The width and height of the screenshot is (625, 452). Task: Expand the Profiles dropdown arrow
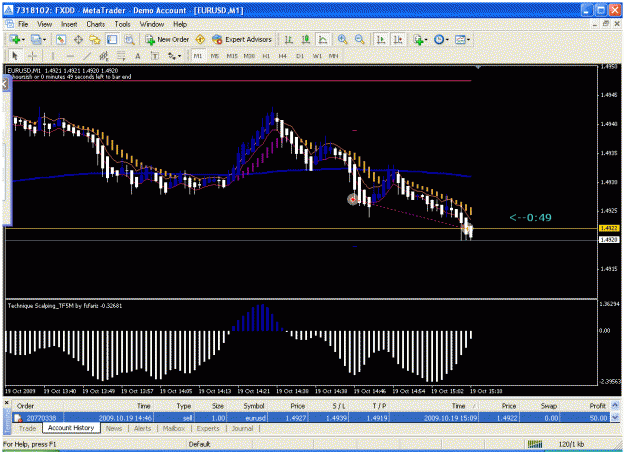pyautogui.click(x=44, y=40)
